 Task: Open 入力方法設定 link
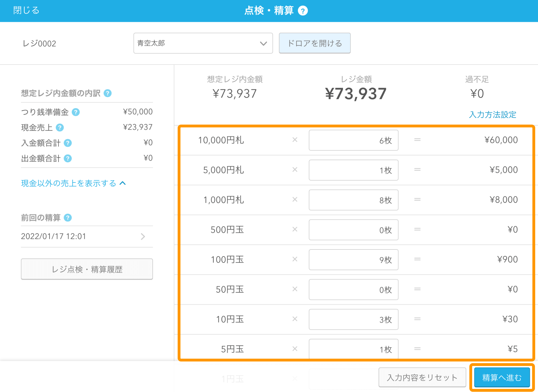coord(492,115)
